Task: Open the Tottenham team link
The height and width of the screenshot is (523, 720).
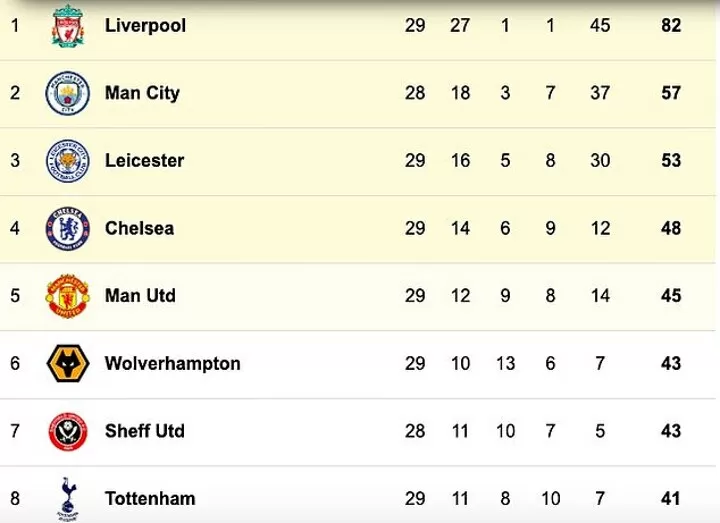Action: point(150,498)
